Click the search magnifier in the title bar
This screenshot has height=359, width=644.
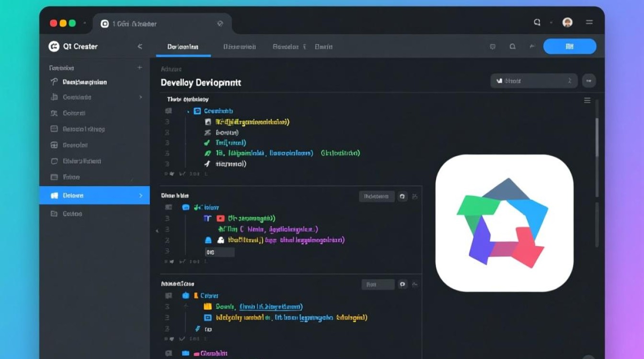coord(537,22)
